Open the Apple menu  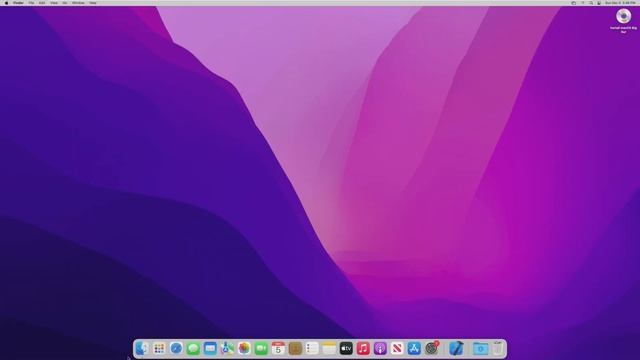coord(6,3)
